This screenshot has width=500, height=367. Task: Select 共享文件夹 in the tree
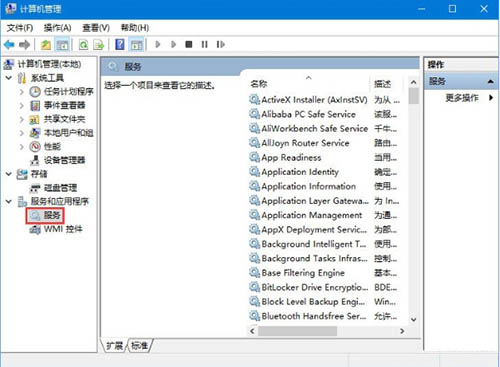coord(65,119)
